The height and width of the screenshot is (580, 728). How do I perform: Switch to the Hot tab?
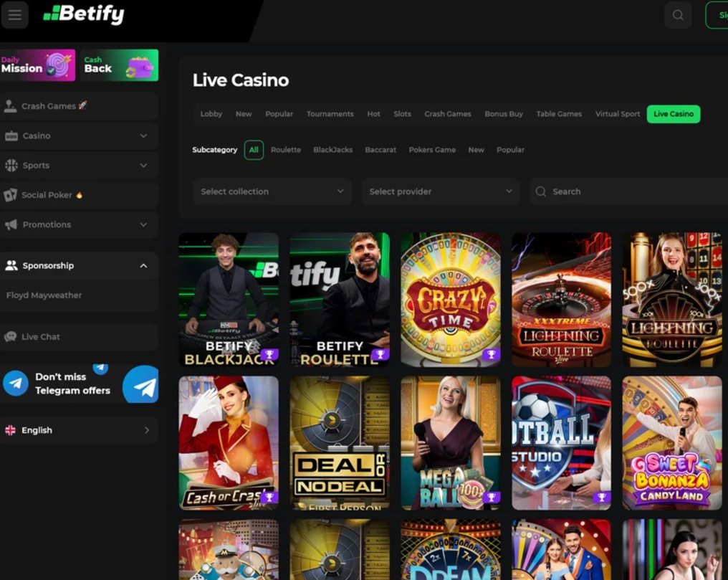point(374,114)
